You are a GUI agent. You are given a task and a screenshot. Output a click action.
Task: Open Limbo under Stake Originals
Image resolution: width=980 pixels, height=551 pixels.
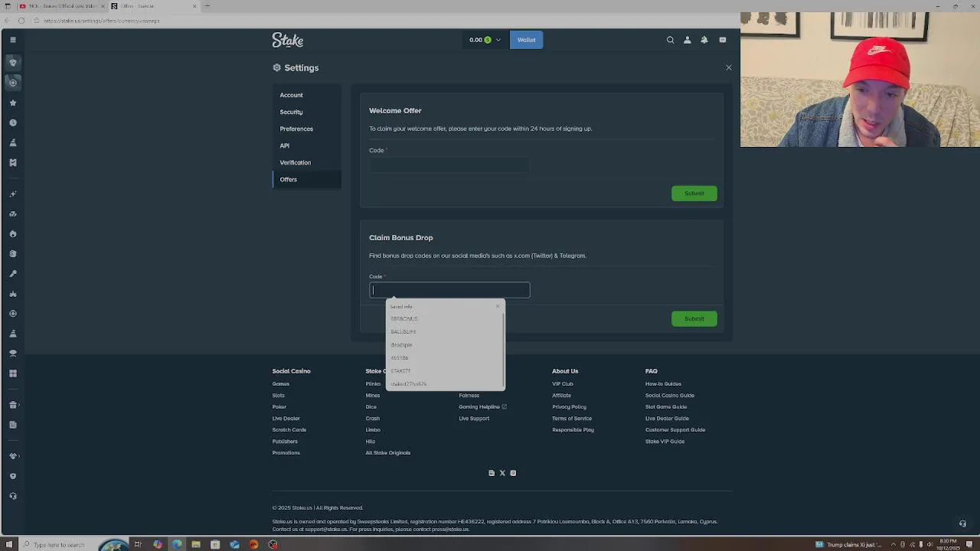(x=373, y=429)
